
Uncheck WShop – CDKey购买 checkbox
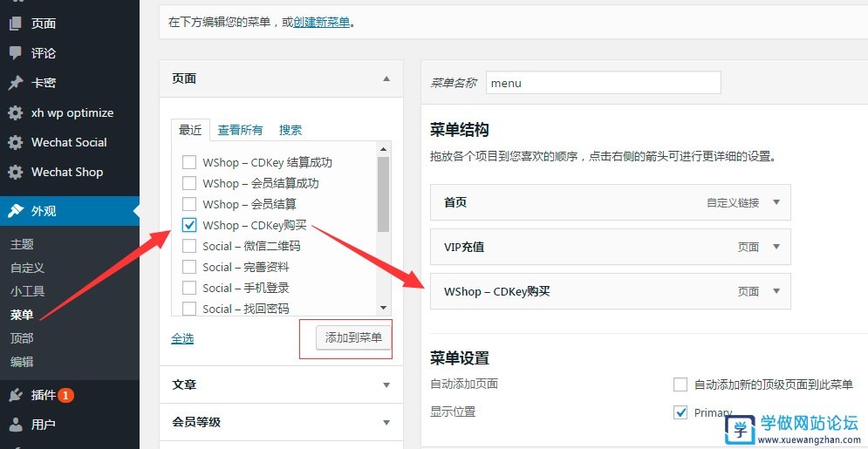[x=189, y=225]
